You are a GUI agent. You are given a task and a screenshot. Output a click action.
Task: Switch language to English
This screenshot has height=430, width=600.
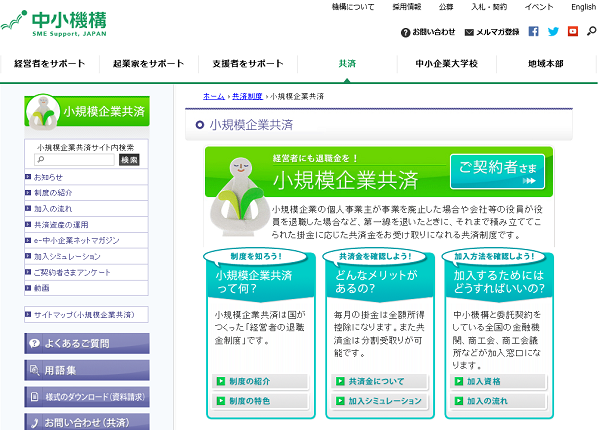coord(583,7)
